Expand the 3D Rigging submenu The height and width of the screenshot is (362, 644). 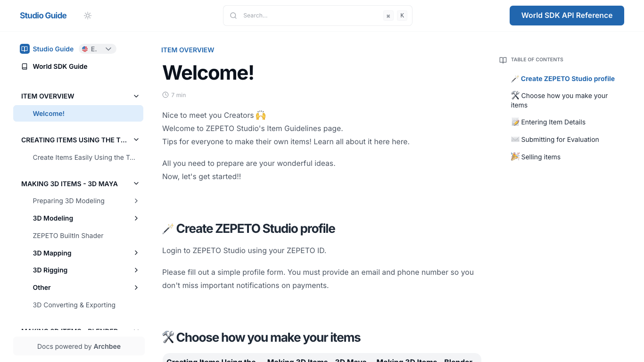tap(136, 270)
